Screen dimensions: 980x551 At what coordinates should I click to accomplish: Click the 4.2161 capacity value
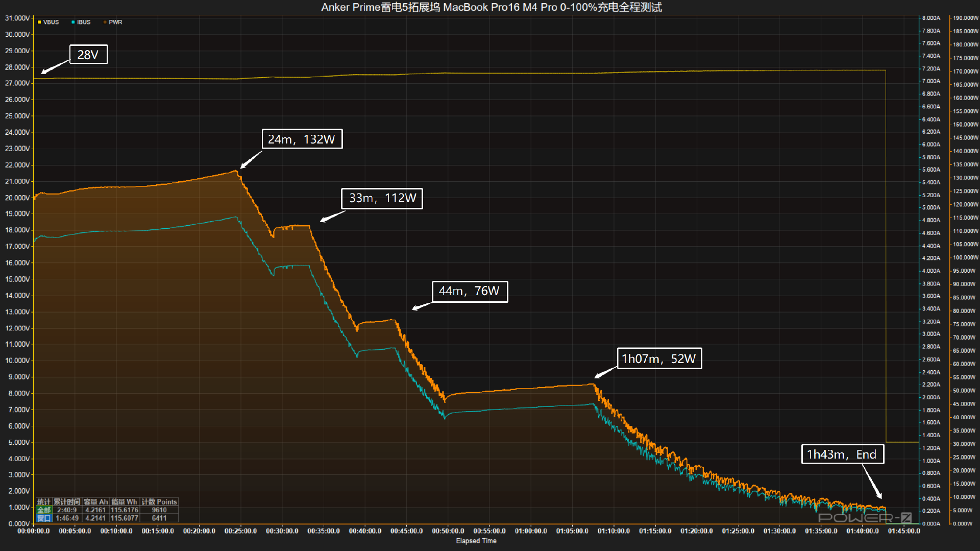[95, 510]
